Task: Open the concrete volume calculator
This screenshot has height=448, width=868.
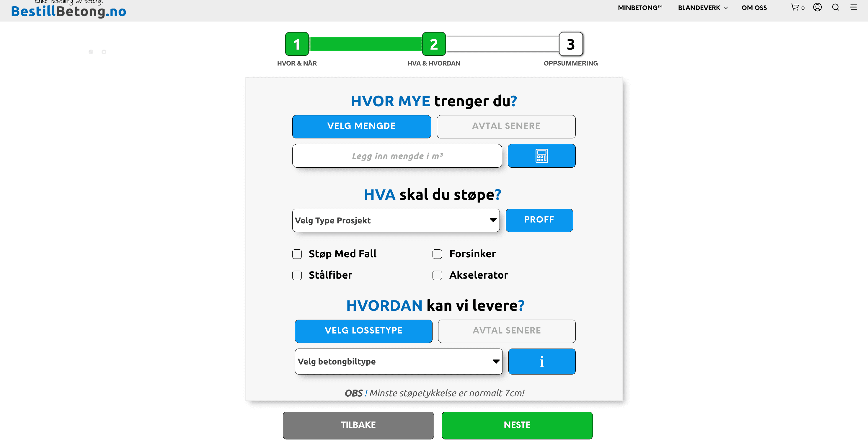Action: (541, 156)
